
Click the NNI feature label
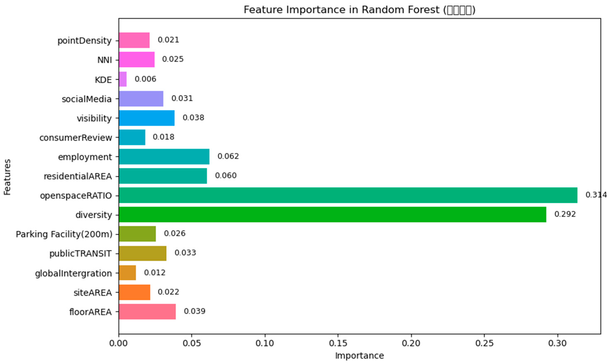coord(104,60)
